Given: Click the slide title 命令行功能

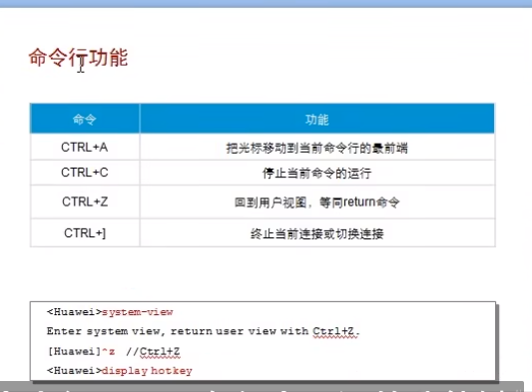Looking at the screenshot, I should coord(79,57).
